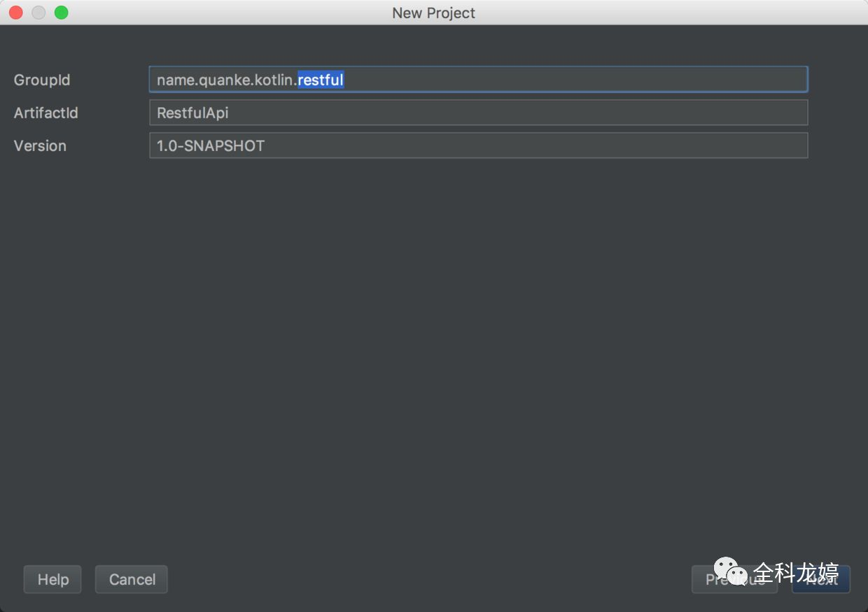Click the name.quanke.kotlin prefix text

click(227, 80)
